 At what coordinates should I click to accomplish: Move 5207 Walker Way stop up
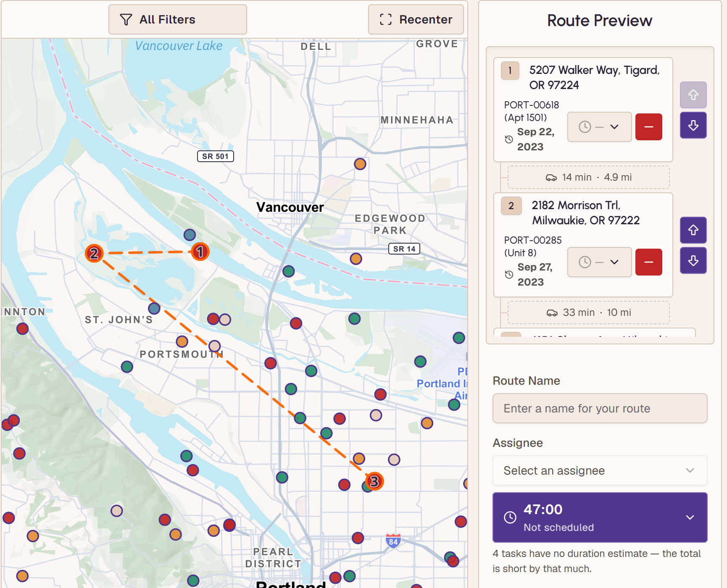pos(693,95)
